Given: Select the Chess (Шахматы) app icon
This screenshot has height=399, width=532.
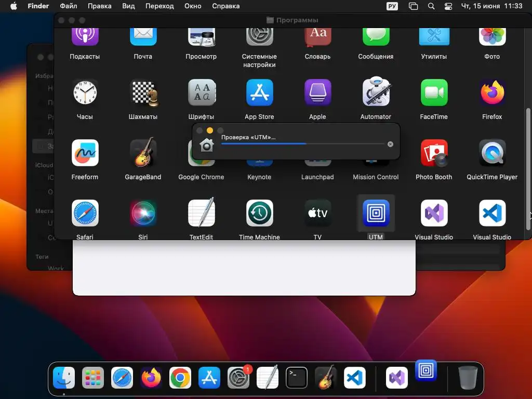Looking at the screenshot, I should pyautogui.click(x=144, y=92).
